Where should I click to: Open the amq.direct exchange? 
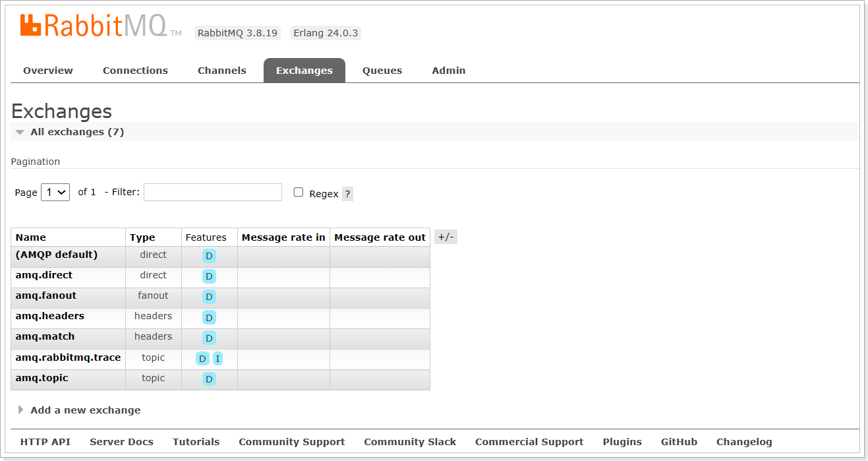[x=44, y=275]
